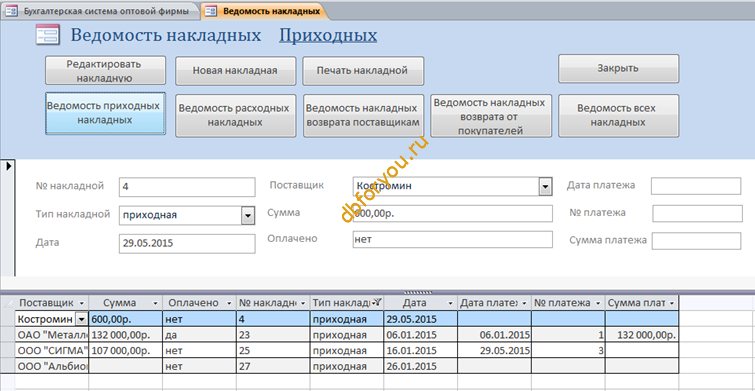The image size is (755, 391).
Task: Open Ведомость приходных накладных
Action: coord(105,113)
